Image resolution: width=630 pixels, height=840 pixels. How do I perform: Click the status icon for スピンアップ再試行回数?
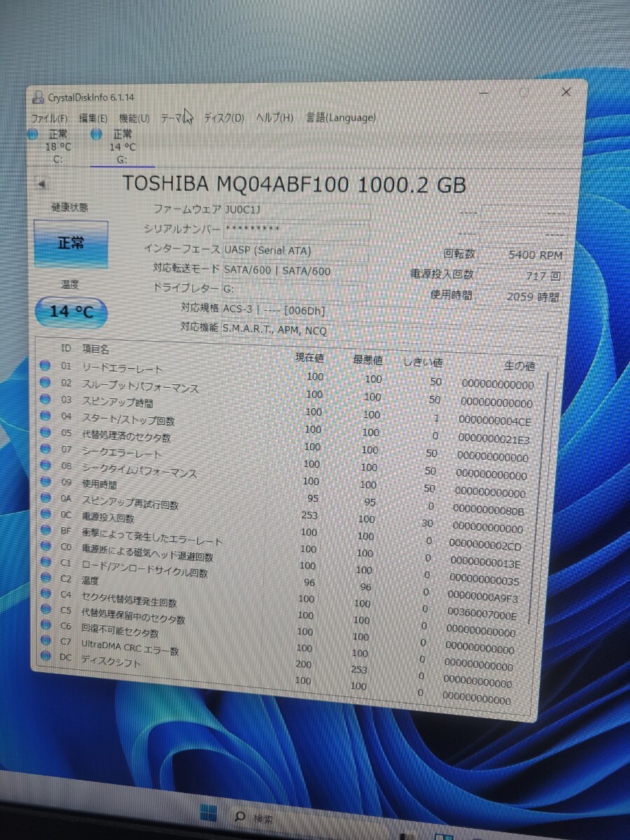tap(46, 499)
